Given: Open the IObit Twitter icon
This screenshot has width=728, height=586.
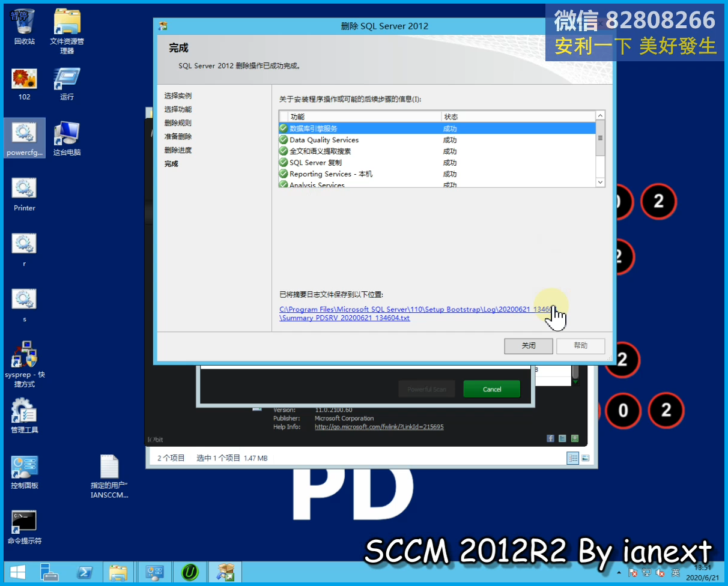Looking at the screenshot, I should pos(562,439).
